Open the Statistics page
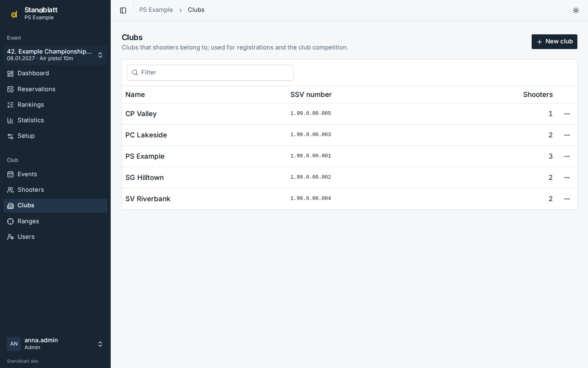 pyautogui.click(x=56, y=120)
